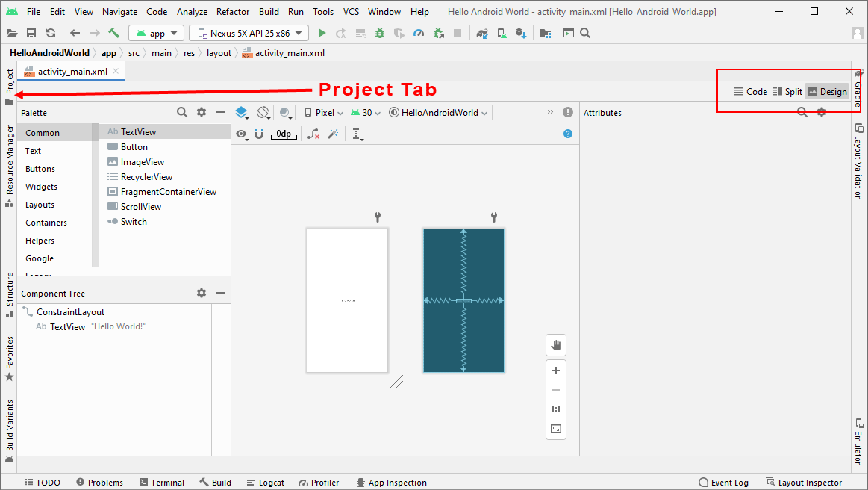The height and width of the screenshot is (490, 868).
Task: Zoom in with the plus button
Action: (555, 370)
